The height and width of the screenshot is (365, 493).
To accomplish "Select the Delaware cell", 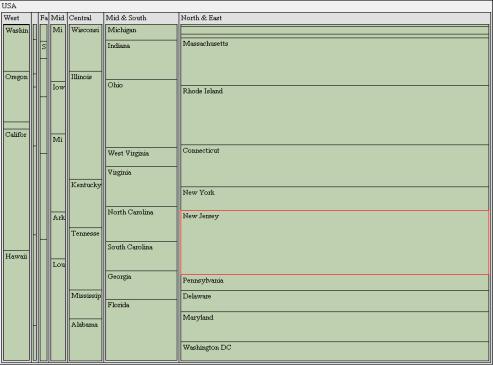I will (335, 301).
